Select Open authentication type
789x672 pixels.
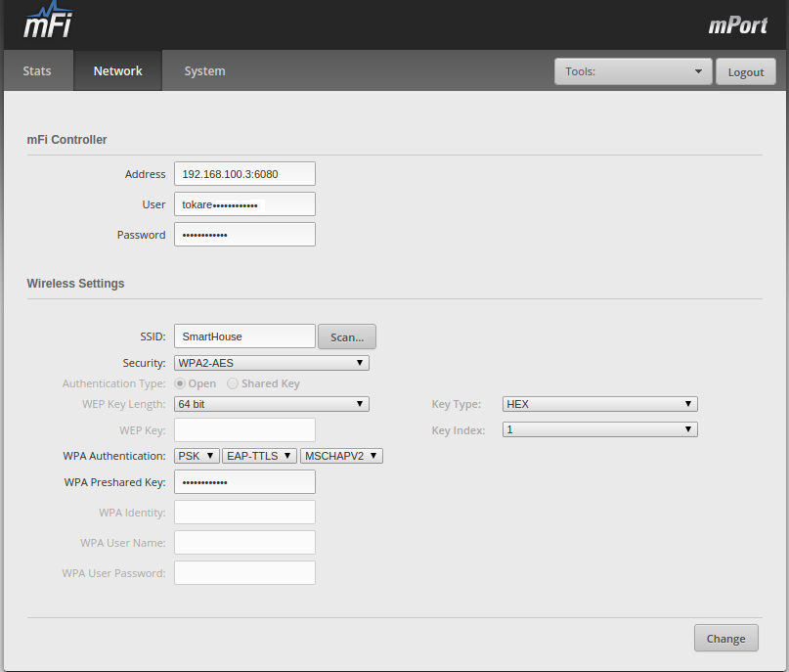click(180, 383)
